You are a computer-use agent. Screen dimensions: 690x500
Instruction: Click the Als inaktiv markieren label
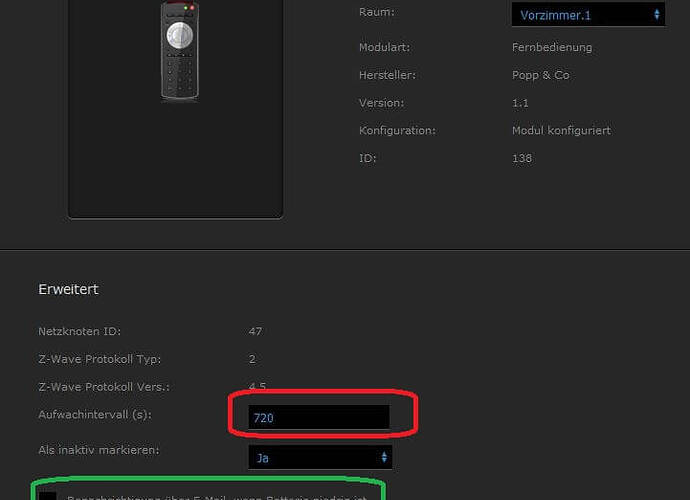pyautogui.click(x=99, y=450)
